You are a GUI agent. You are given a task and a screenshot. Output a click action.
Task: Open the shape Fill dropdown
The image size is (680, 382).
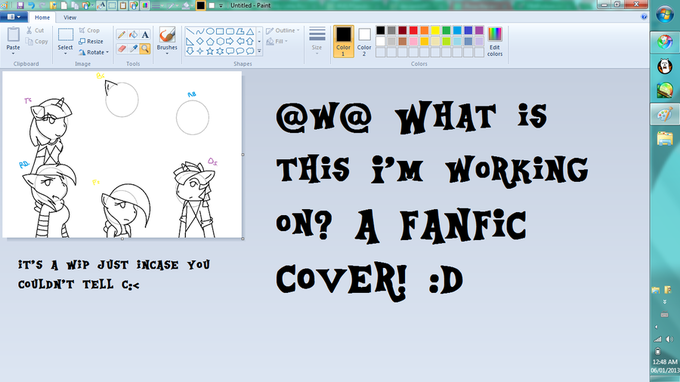[277, 41]
